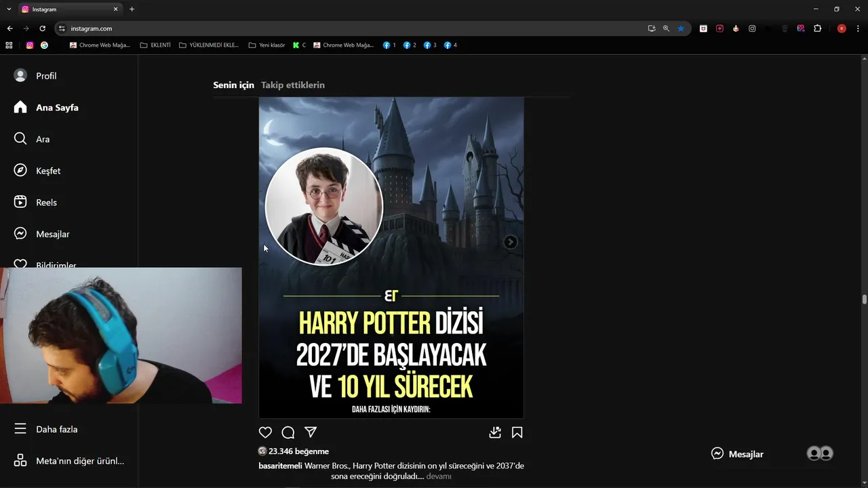Image resolution: width=868 pixels, height=488 pixels.
Task: Open the McAfee extension icon
Action: (703, 28)
